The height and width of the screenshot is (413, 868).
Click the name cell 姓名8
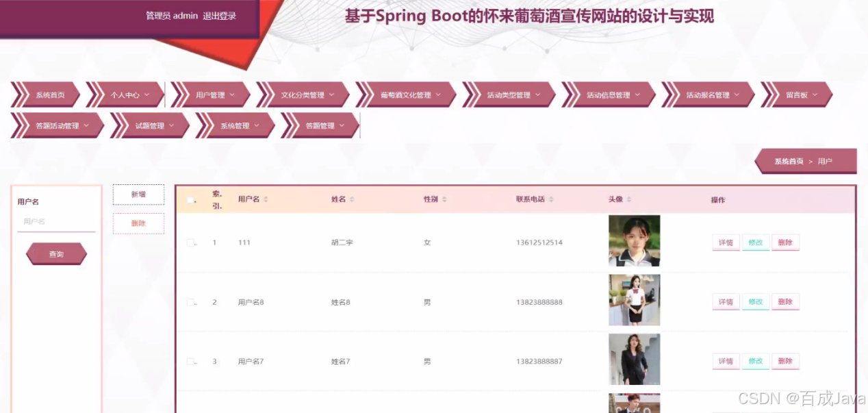[x=340, y=302]
